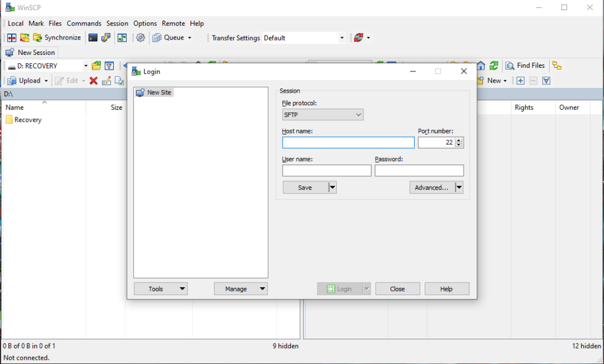Click the Compare Directories toolbar icon
The height and width of the screenshot is (364, 604).
(x=12, y=38)
